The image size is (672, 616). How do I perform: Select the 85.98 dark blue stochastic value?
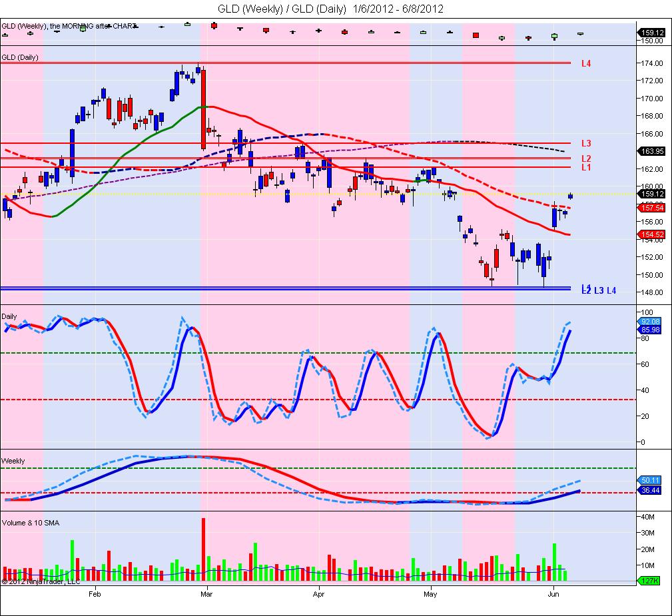click(x=650, y=330)
